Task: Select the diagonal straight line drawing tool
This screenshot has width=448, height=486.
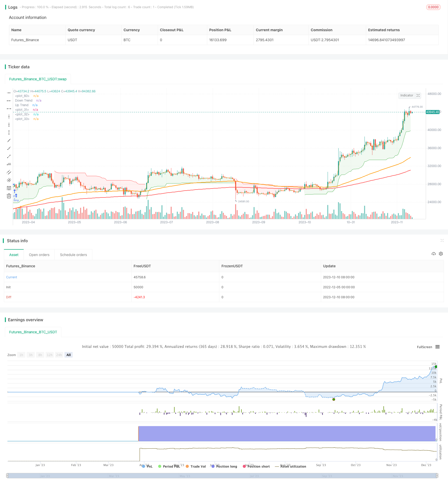Action: (9, 140)
